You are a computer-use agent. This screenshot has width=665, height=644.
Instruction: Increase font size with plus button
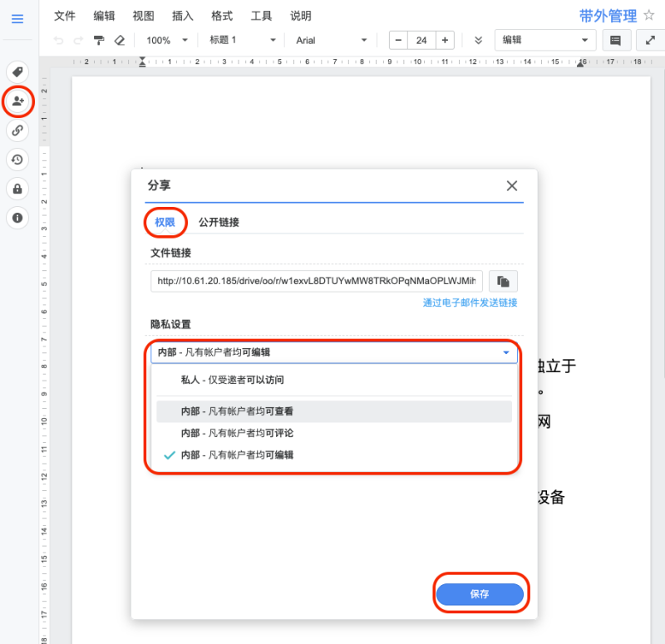(x=445, y=40)
